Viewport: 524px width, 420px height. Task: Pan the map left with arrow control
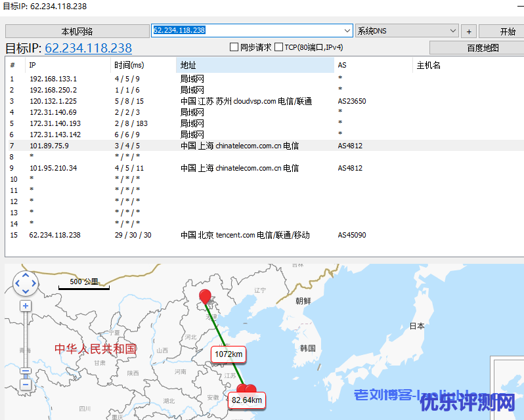(18, 283)
